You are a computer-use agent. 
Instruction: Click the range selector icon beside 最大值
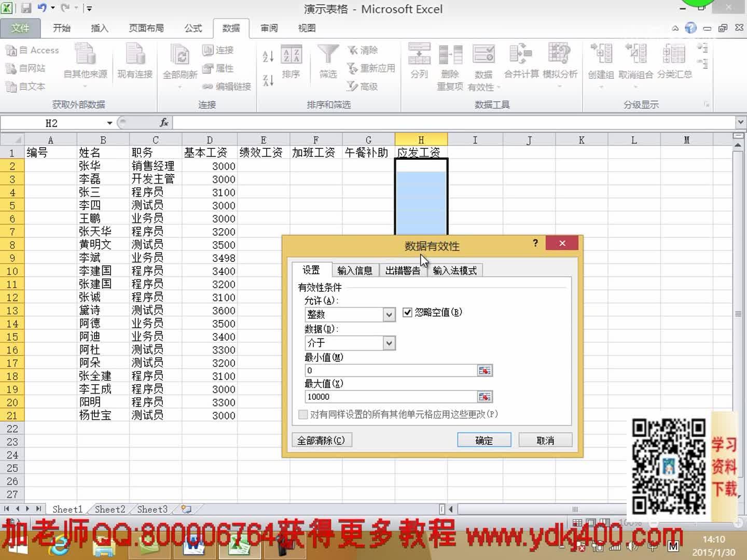pos(485,397)
